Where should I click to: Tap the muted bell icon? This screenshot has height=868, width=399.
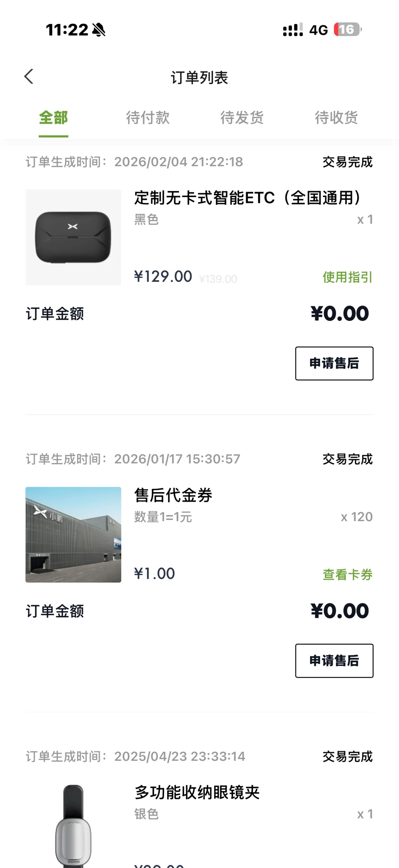tap(98, 30)
